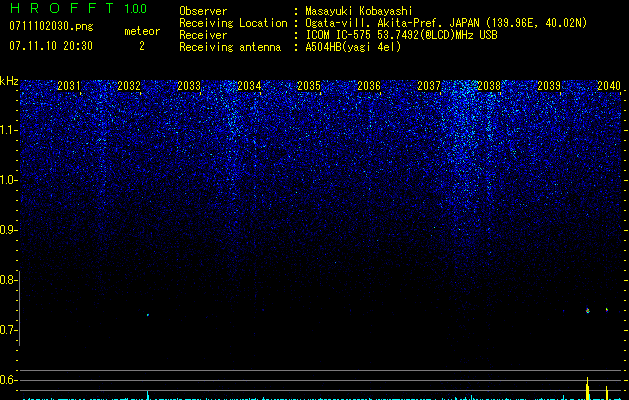Click the meteor count value 2

pos(142,46)
